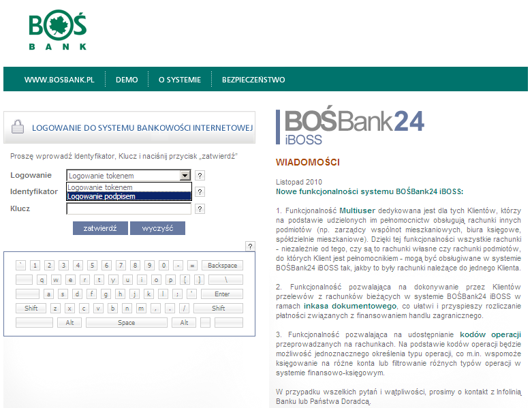
Task: Tap the '-' key on virtual keyboard
Action: point(178,265)
